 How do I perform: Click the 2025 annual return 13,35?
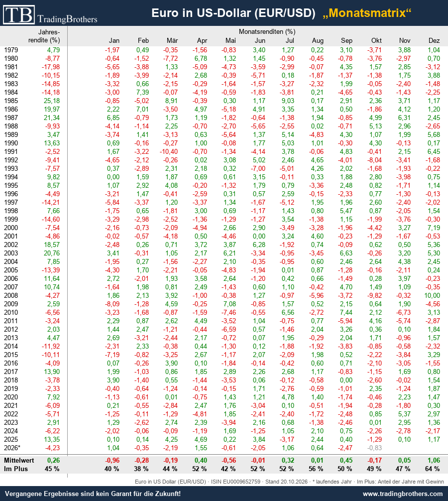[51, 439]
